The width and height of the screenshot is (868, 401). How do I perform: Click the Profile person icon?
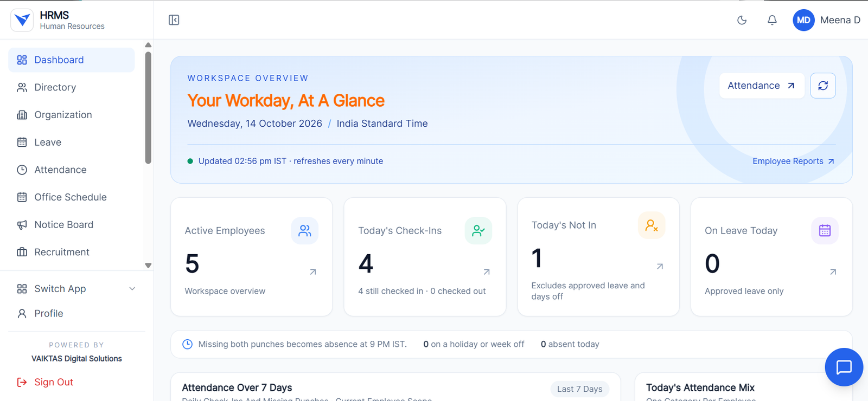(22, 313)
